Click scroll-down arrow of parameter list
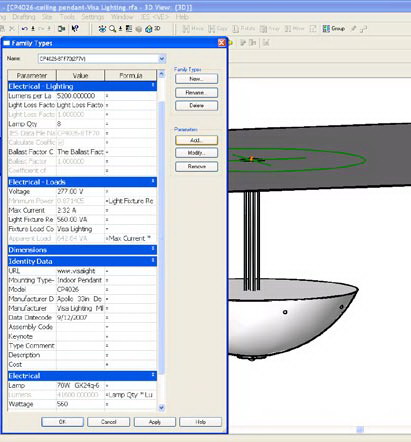 (x=162, y=407)
